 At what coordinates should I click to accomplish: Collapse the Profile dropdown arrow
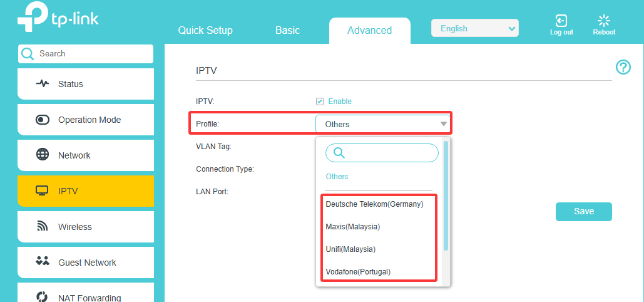point(443,124)
